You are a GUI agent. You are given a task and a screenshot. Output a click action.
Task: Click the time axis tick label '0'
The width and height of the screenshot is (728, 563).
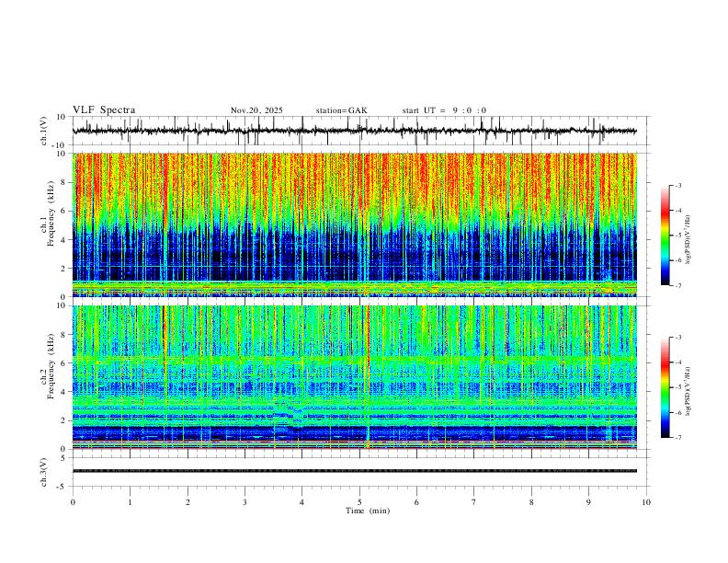(73, 502)
